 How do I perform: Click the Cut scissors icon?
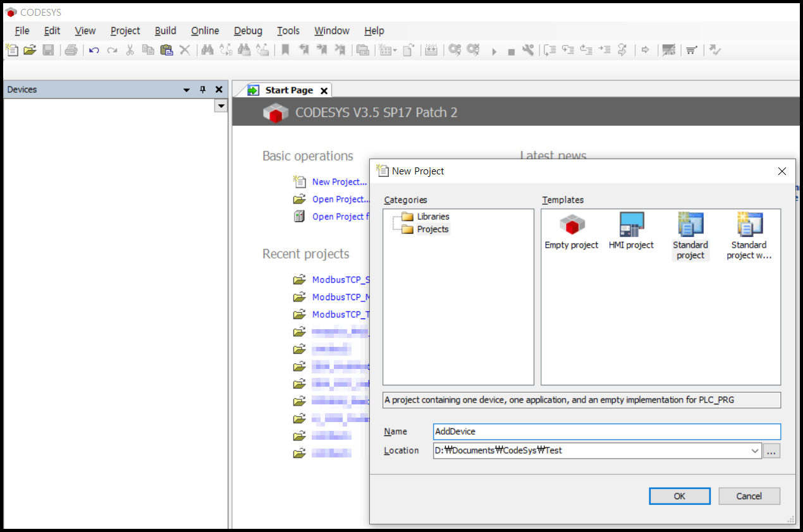tap(130, 50)
